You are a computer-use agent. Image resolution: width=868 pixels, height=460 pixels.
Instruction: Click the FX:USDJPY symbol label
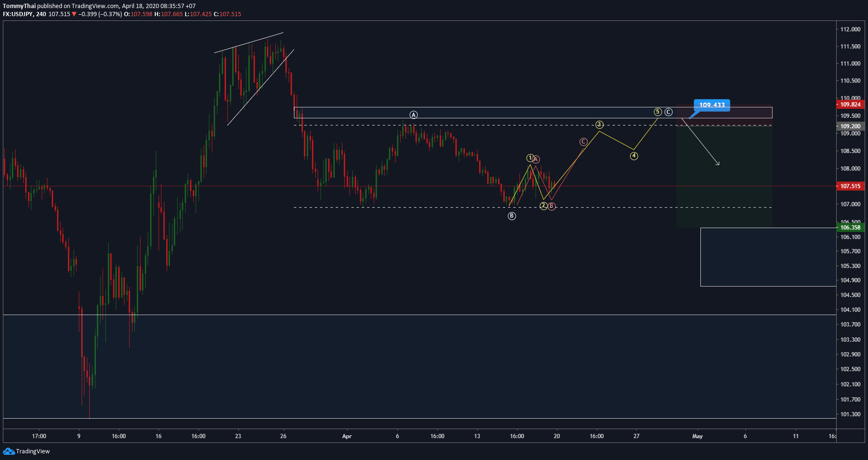point(18,14)
